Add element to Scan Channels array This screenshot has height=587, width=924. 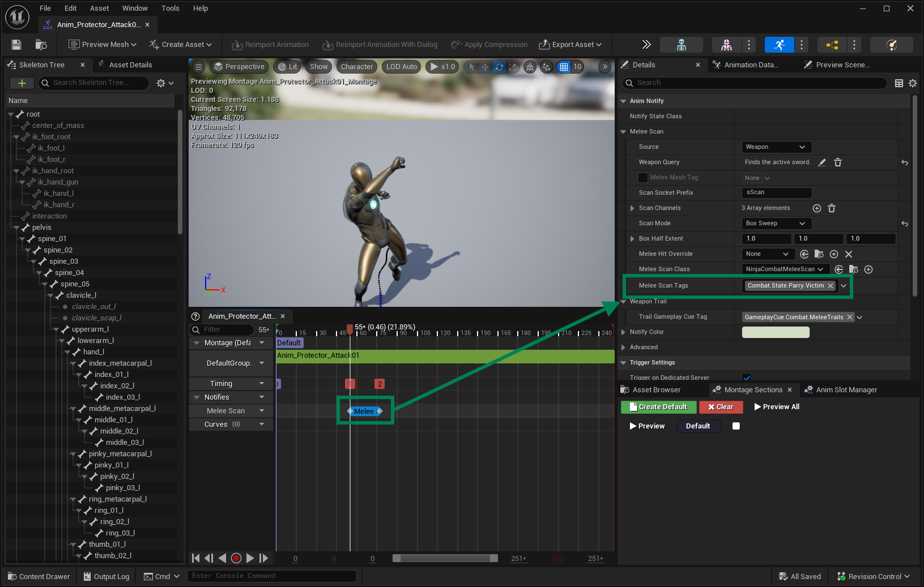[x=817, y=208]
